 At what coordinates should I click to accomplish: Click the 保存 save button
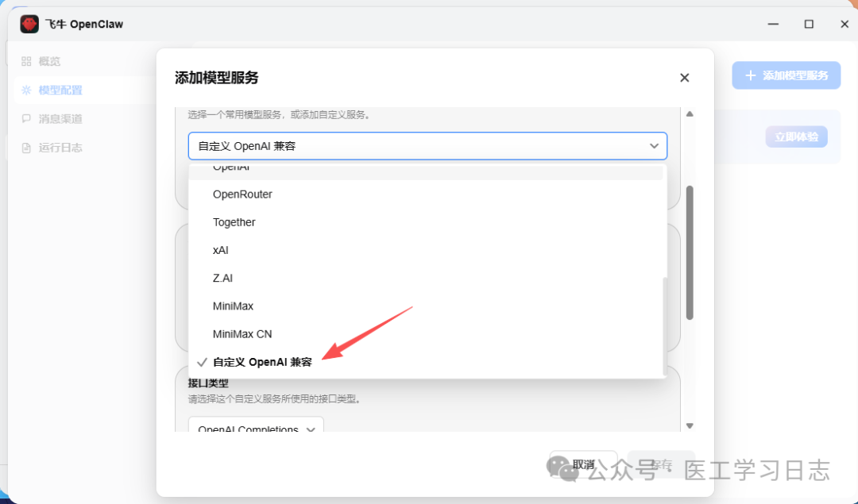coord(661,464)
